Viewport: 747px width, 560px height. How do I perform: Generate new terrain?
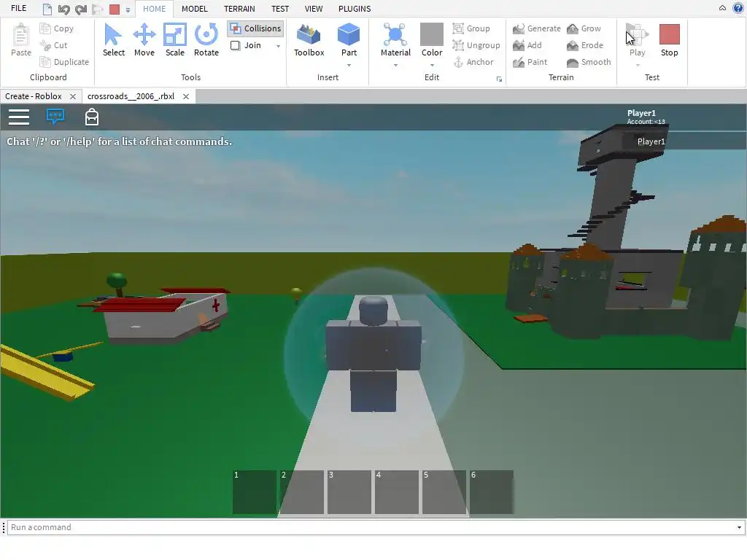coord(537,28)
